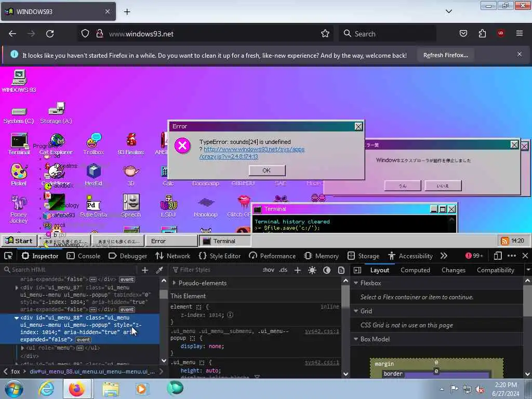Open the Storage (A:) drive icon
Screen dimensions: 532x399
pos(56,113)
